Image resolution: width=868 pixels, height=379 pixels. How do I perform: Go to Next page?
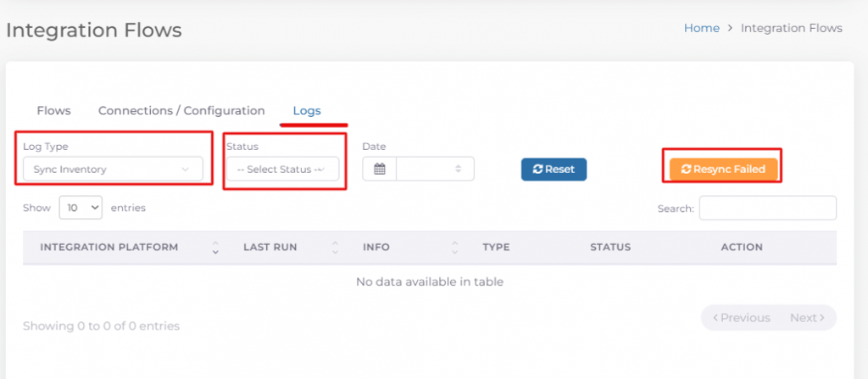807,317
